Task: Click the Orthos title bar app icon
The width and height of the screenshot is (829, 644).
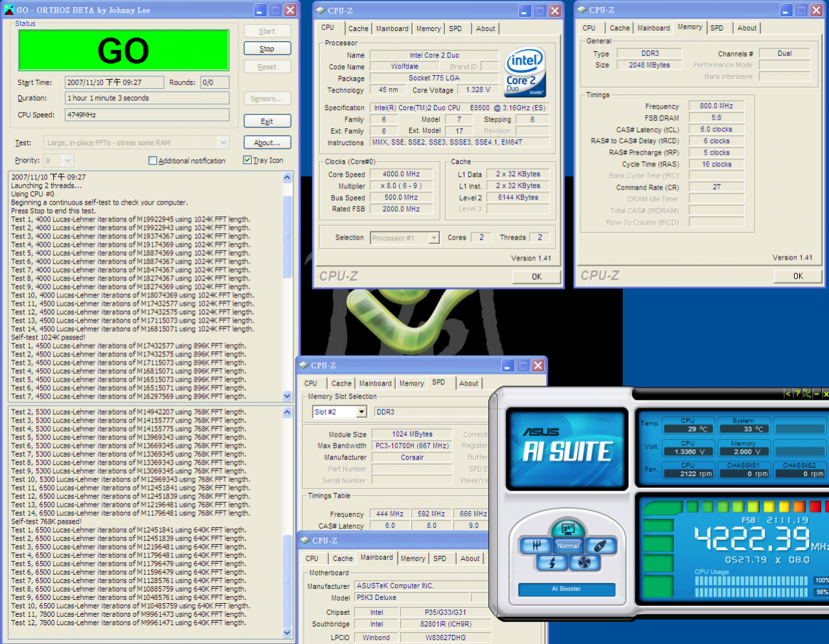Action: 8,10
